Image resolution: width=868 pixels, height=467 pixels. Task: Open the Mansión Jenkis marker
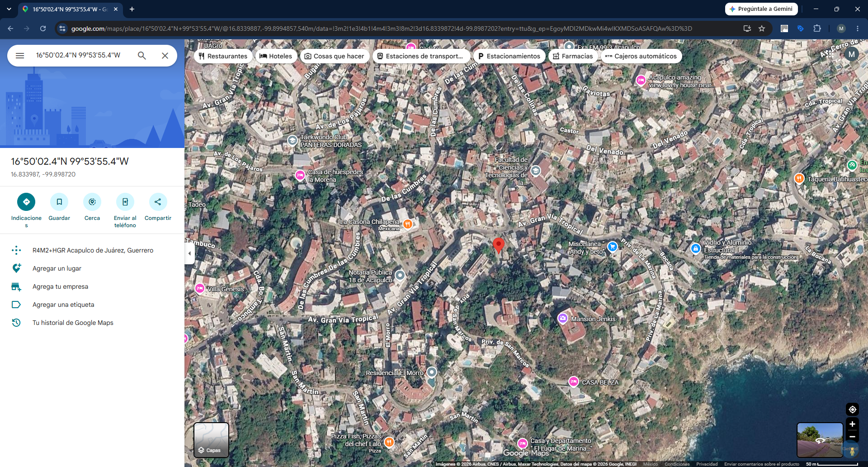(562, 318)
